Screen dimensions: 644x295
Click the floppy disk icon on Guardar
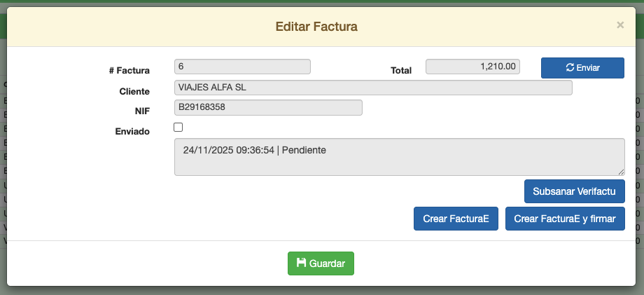(301, 263)
